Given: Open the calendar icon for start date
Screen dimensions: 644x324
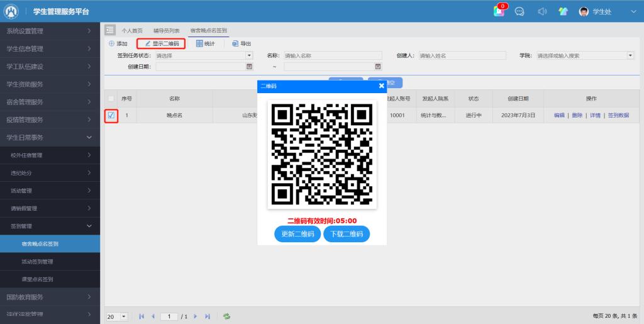Looking at the screenshot, I should (x=249, y=67).
